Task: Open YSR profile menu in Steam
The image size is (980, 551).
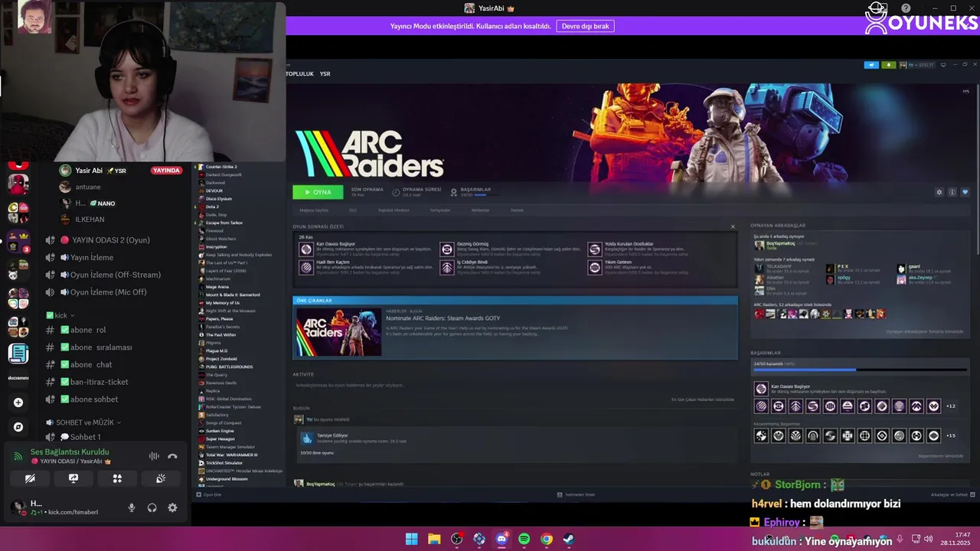Action: pyautogui.click(x=325, y=74)
